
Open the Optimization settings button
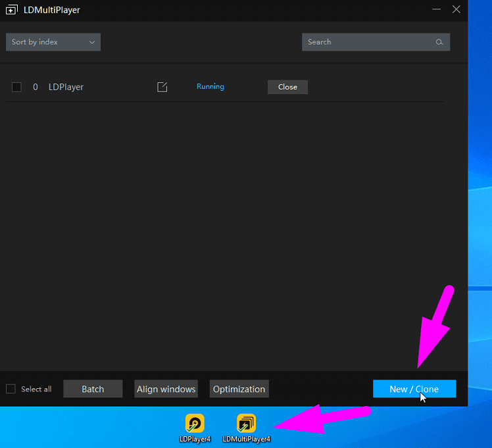(x=239, y=389)
